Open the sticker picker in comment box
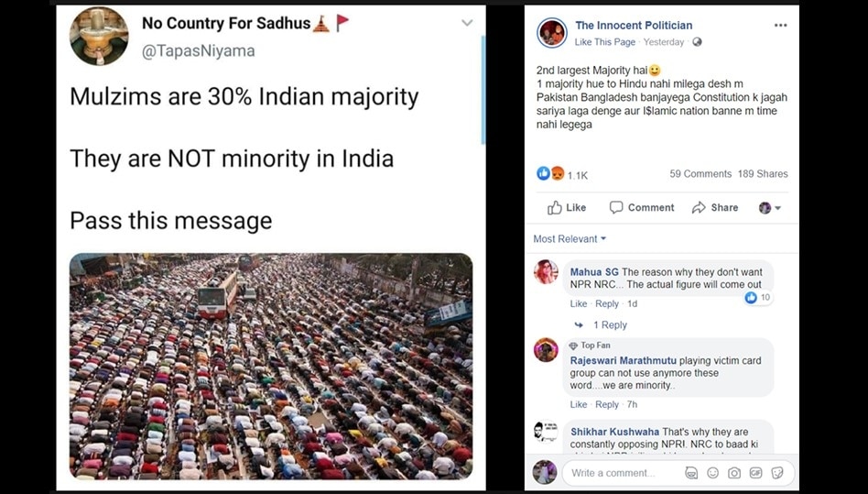This screenshot has height=494, width=868. pos(777,473)
